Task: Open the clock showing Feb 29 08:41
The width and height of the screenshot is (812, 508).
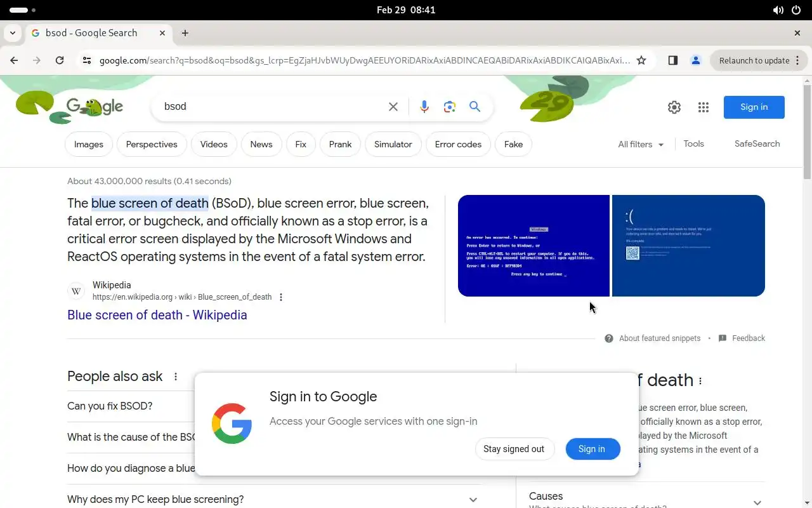Action: [x=406, y=10]
